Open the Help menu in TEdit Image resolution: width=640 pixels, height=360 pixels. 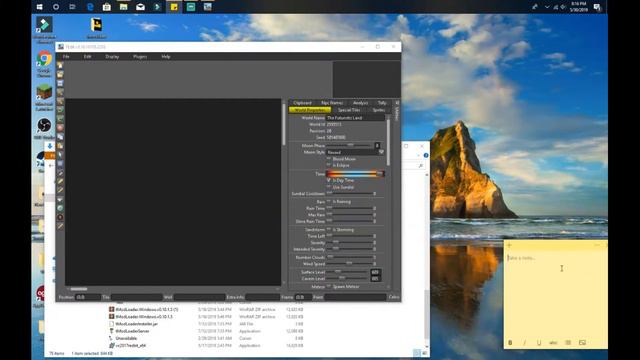coord(166,57)
